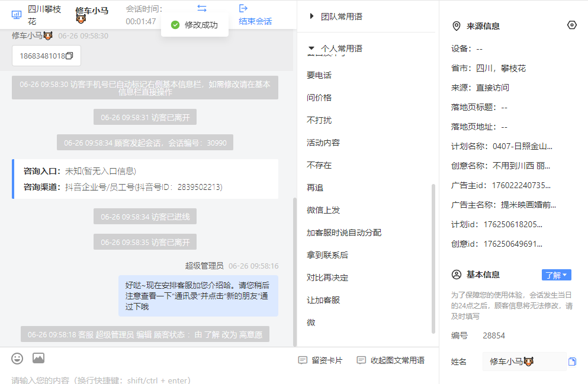588x384 pixels.
Task: Click the 会话编号 30990 system notice
Action: [145, 143]
